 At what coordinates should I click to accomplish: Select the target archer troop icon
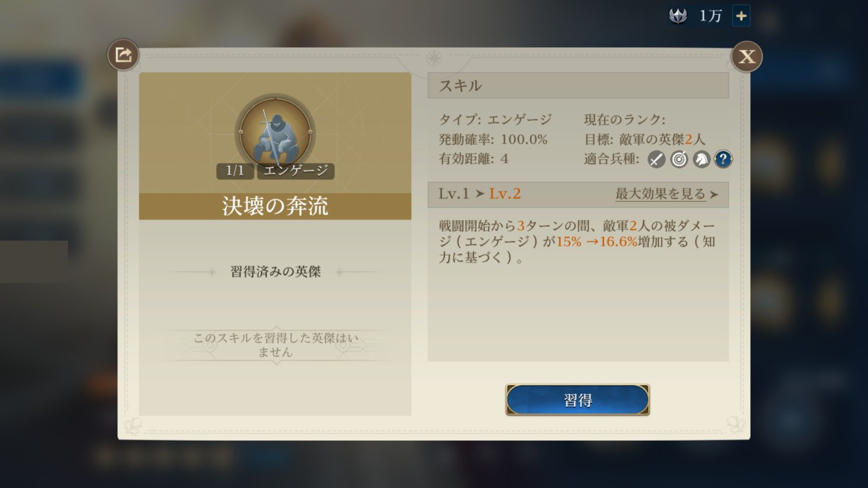679,159
